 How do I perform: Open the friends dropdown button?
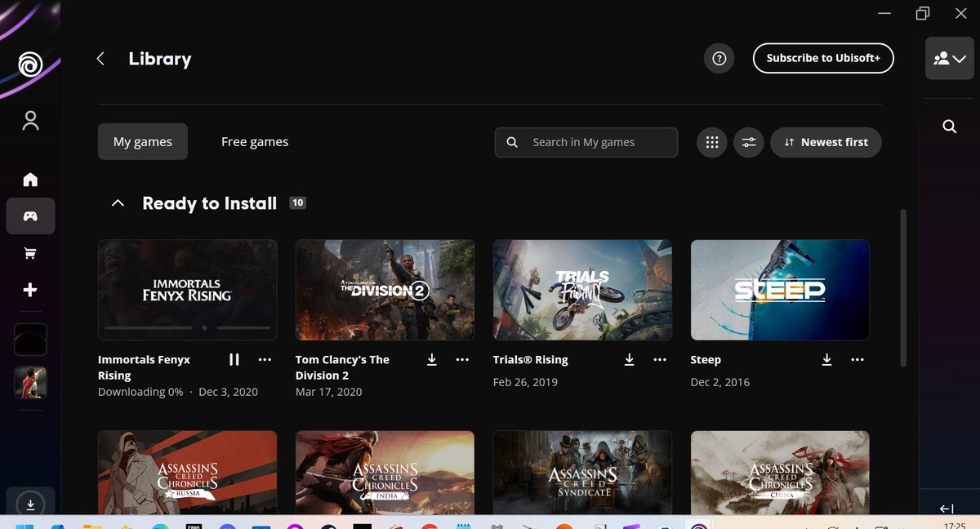949,58
